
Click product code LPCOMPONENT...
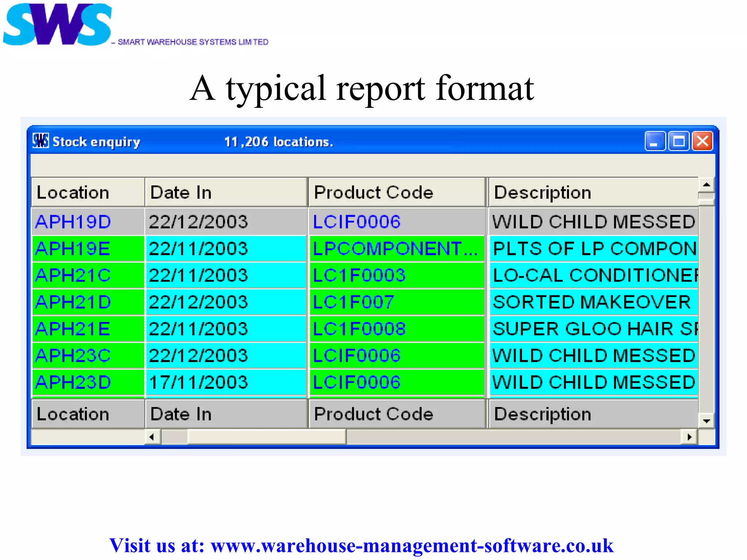[x=396, y=249]
